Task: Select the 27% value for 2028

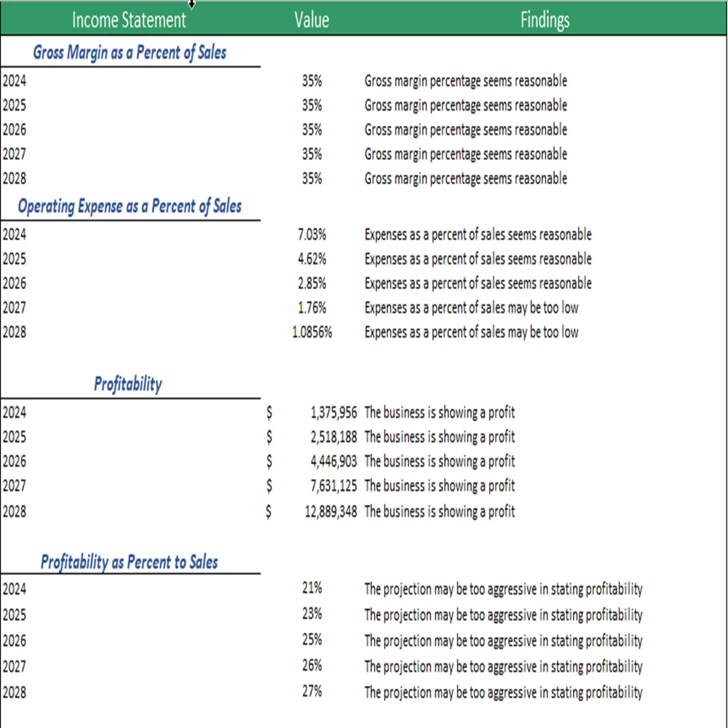Action: point(312,692)
